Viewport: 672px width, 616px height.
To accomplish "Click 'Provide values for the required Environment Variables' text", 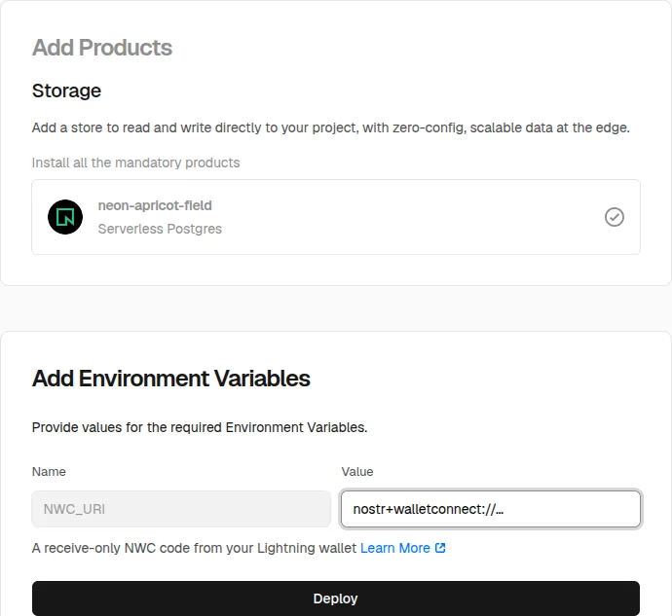I will tap(200, 427).
